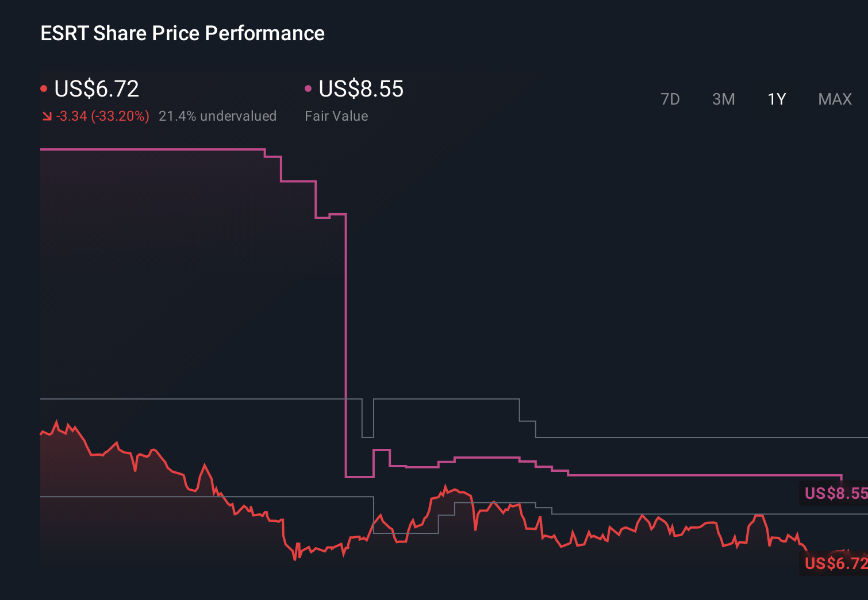Switch to the 7D time range

coord(670,99)
